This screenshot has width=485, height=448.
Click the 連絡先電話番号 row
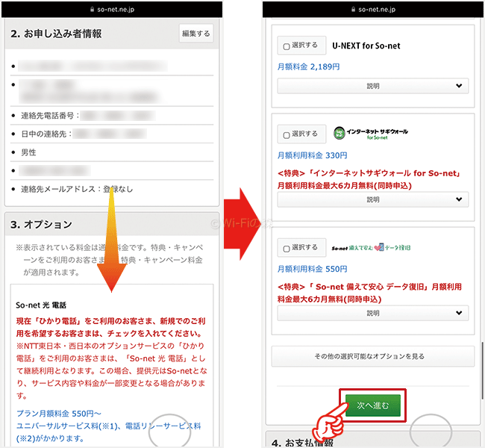point(112,116)
